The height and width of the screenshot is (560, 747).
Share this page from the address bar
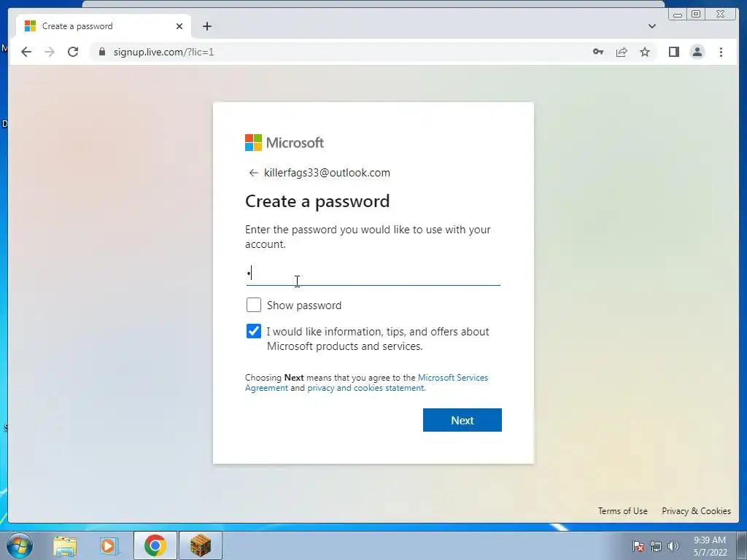622,52
